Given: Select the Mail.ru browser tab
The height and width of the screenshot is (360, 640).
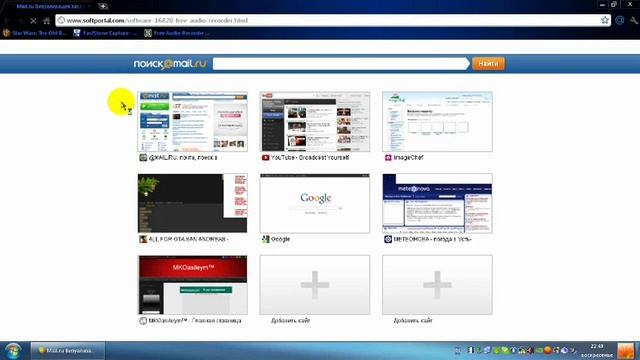Looking at the screenshot, I should 49,6.
